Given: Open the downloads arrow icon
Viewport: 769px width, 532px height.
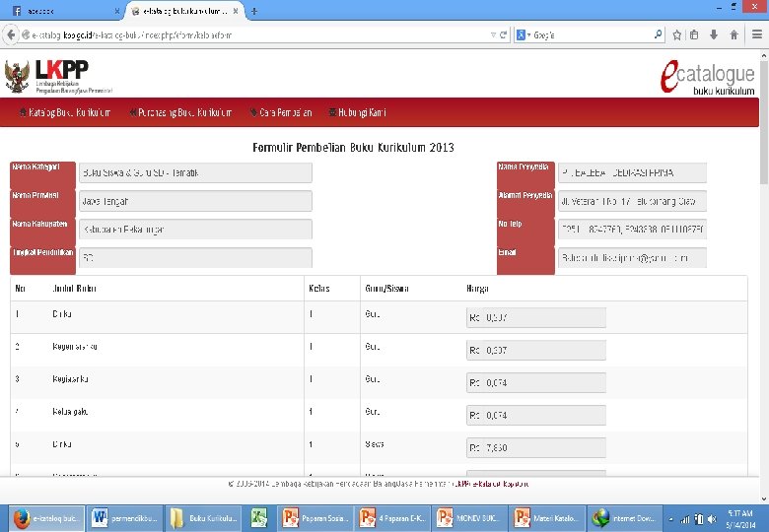Looking at the screenshot, I should (x=714, y=34).
